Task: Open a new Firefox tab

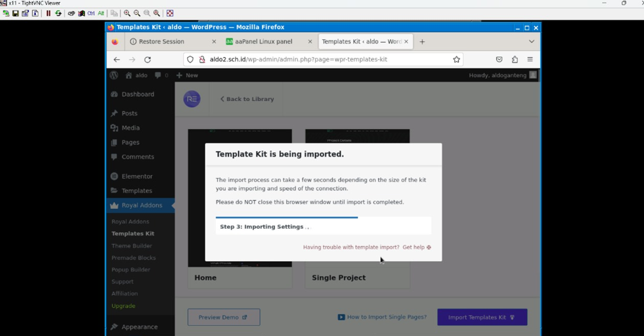Action: click(422, 41)
